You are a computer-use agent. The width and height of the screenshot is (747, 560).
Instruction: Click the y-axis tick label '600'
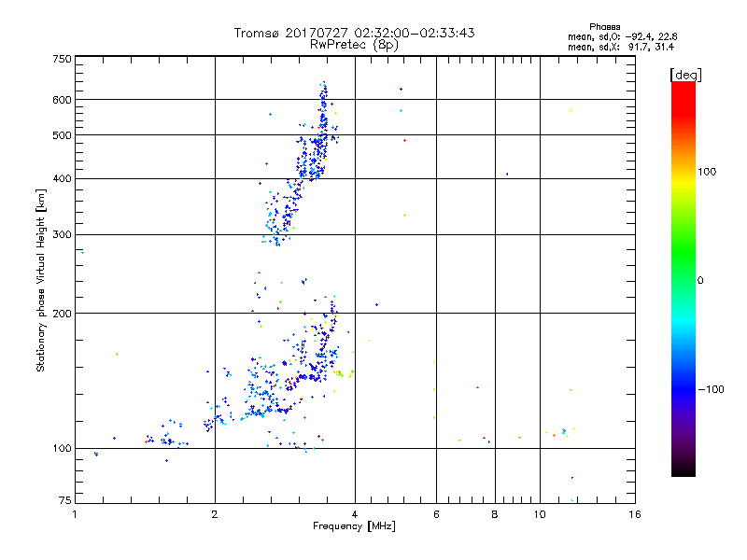click(62, 100)
